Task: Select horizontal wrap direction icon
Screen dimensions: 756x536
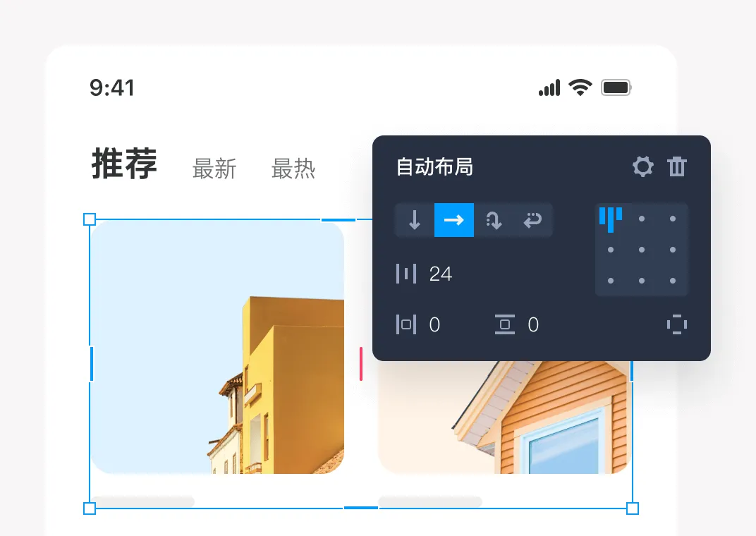Action: pos(532,220)
